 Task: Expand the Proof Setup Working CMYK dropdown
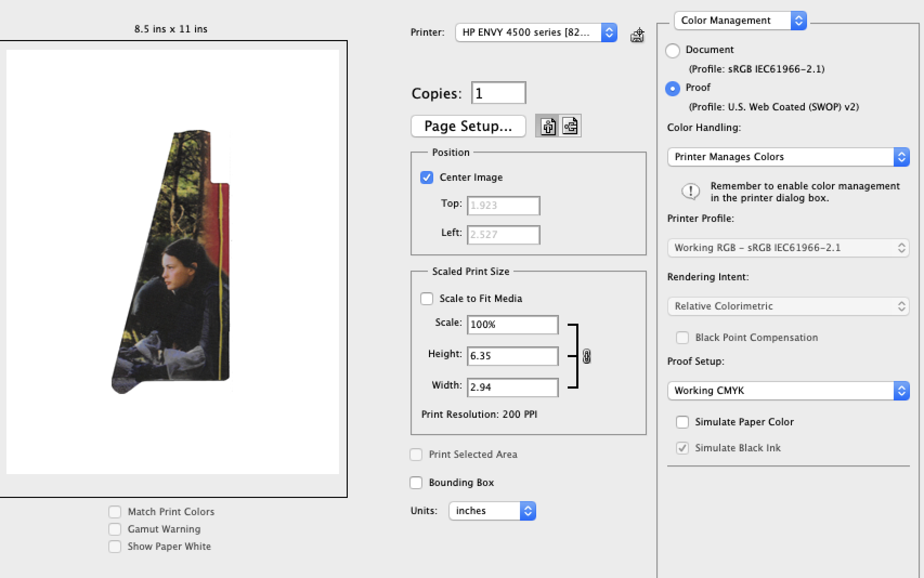[x=788, y=391]
